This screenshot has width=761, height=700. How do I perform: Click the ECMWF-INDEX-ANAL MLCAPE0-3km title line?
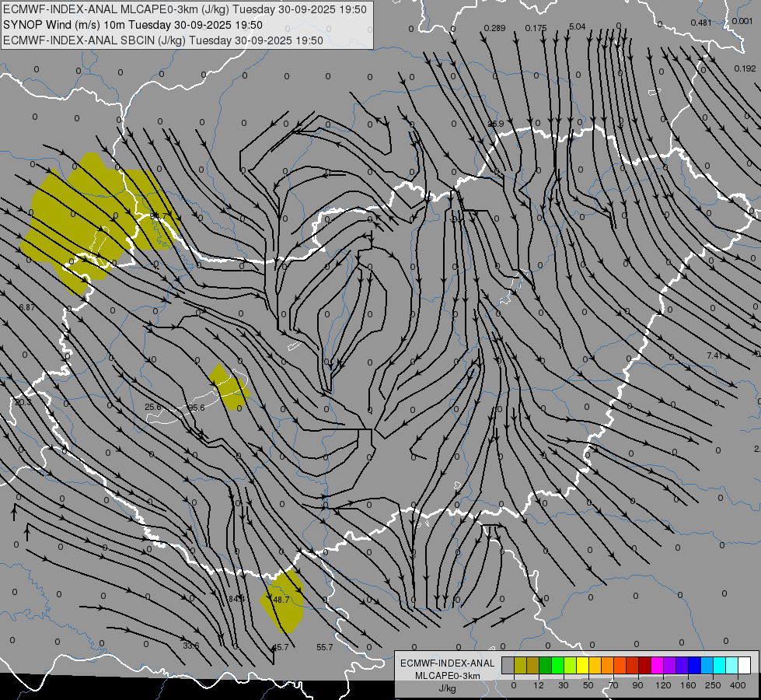pos(185,9)
